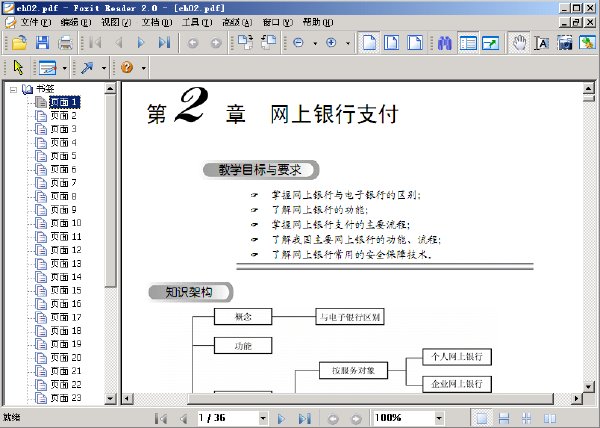Image resolution: width=600 pixels, height=428 pixels.
Task: Open the 帮助 menu
Action: [318, 22]
